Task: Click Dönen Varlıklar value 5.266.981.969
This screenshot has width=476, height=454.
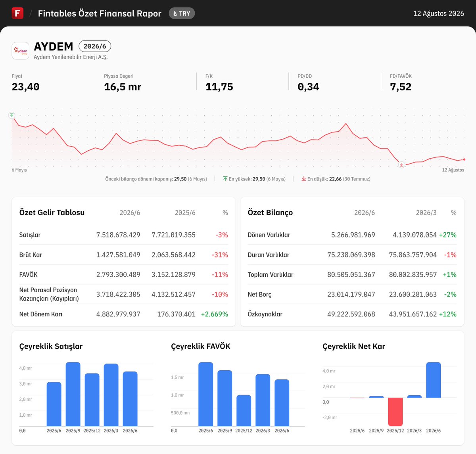Action: [x=353, y=235]
